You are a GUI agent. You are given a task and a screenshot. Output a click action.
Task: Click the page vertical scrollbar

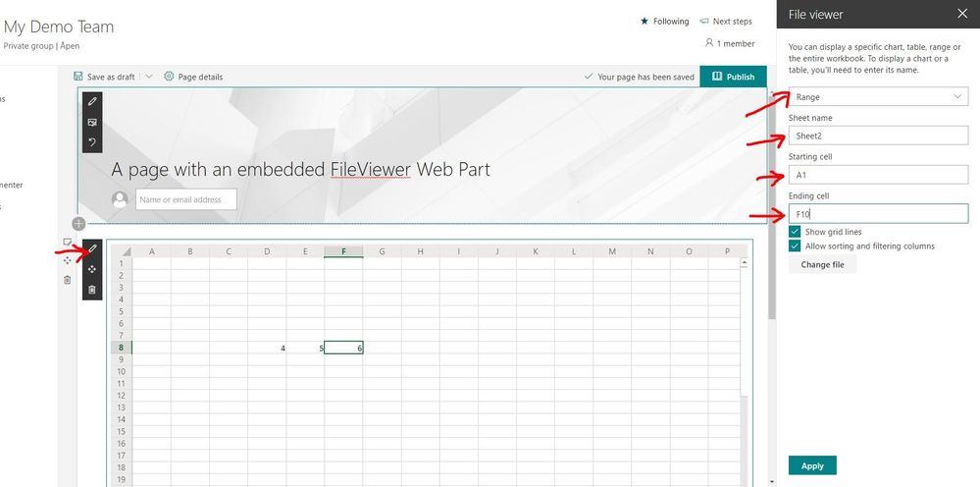click(x=772, y=206)
